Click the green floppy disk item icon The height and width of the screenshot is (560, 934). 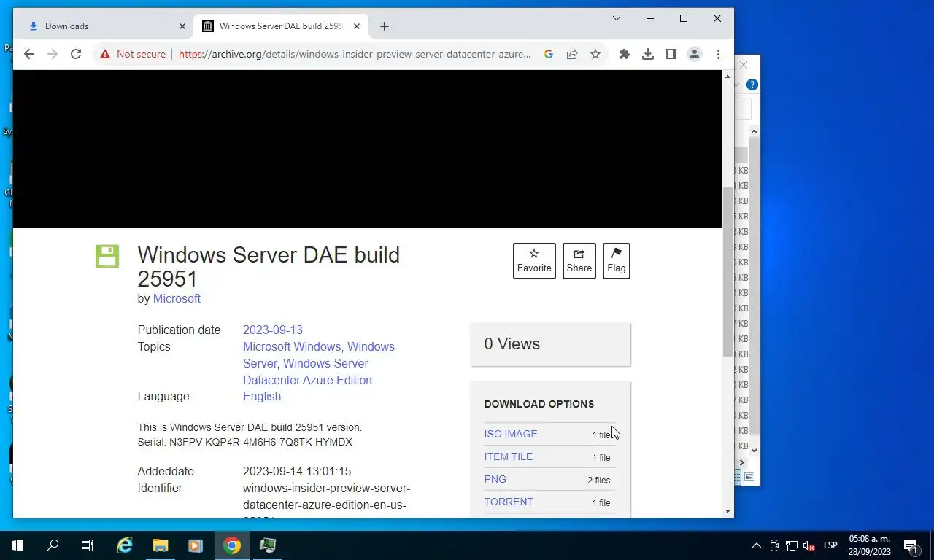107,256
